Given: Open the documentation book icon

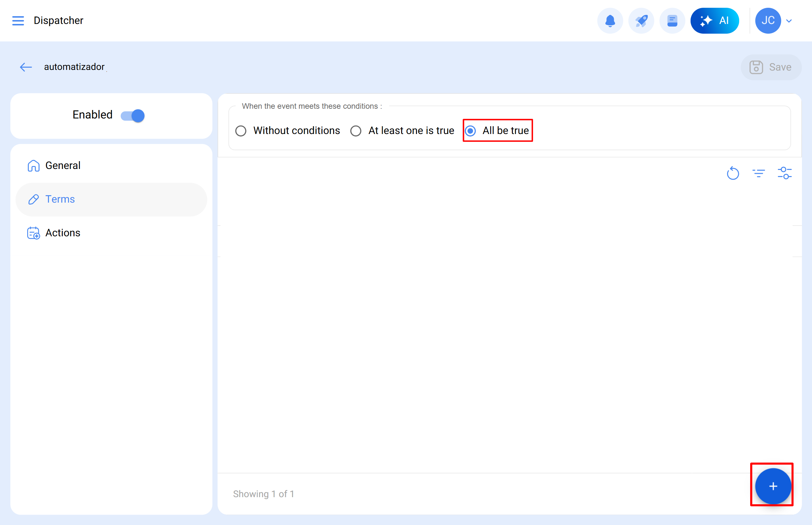Looking at the screenshot, I should 672,21.
